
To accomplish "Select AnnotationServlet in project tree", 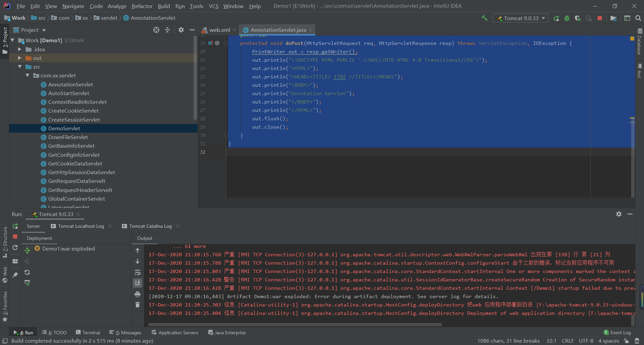I will click(70, 84).
